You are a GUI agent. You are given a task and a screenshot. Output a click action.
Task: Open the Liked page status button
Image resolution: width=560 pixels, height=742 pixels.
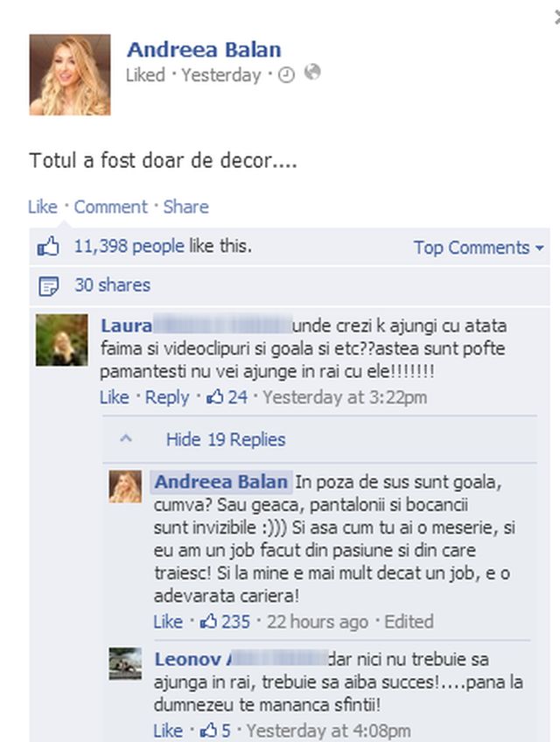point(145,74)
